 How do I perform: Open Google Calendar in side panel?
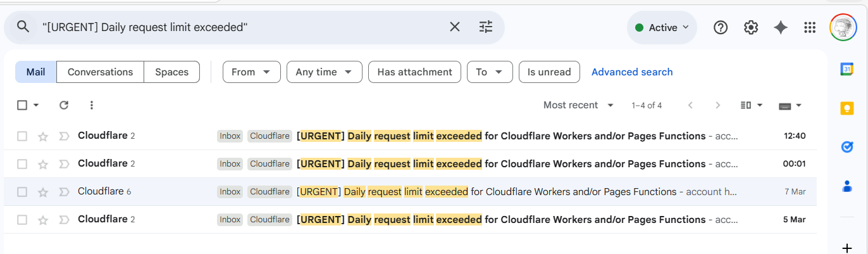(x=847, y=69)
